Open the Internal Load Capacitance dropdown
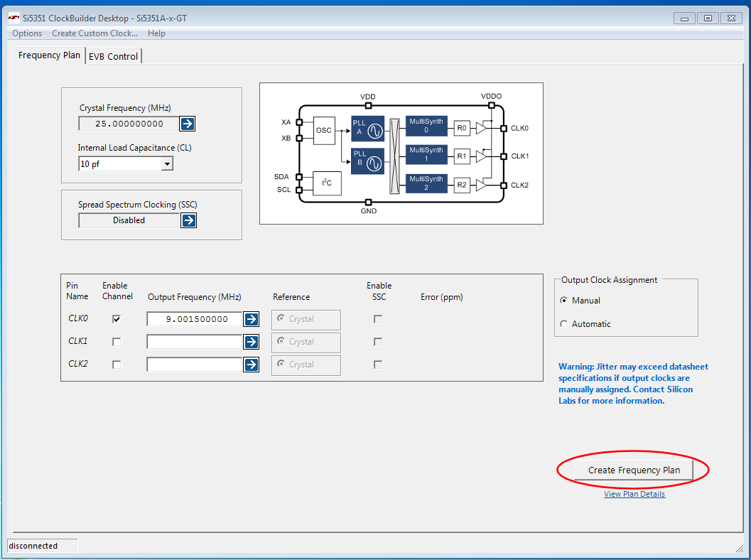751x560 pixels. [167, 164]
